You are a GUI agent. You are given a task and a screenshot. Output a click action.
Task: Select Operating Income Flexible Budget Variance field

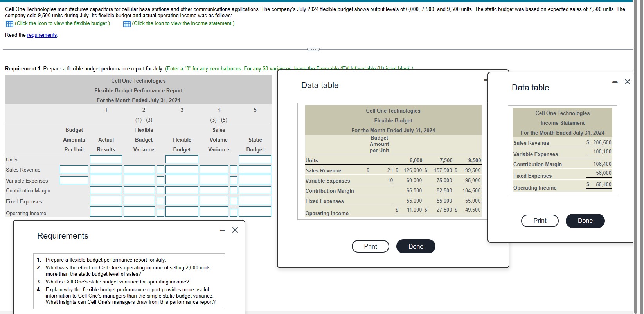(x=139, y=212)
